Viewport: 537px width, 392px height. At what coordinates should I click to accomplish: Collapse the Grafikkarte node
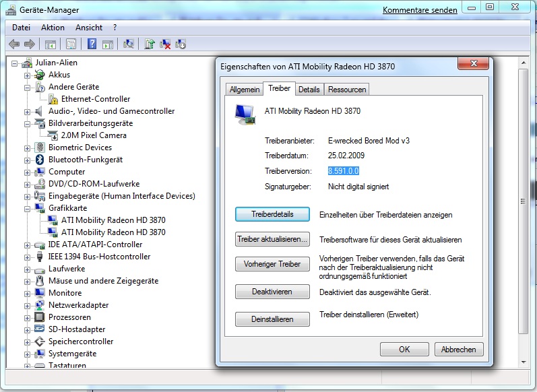click(x=27, y=209)
